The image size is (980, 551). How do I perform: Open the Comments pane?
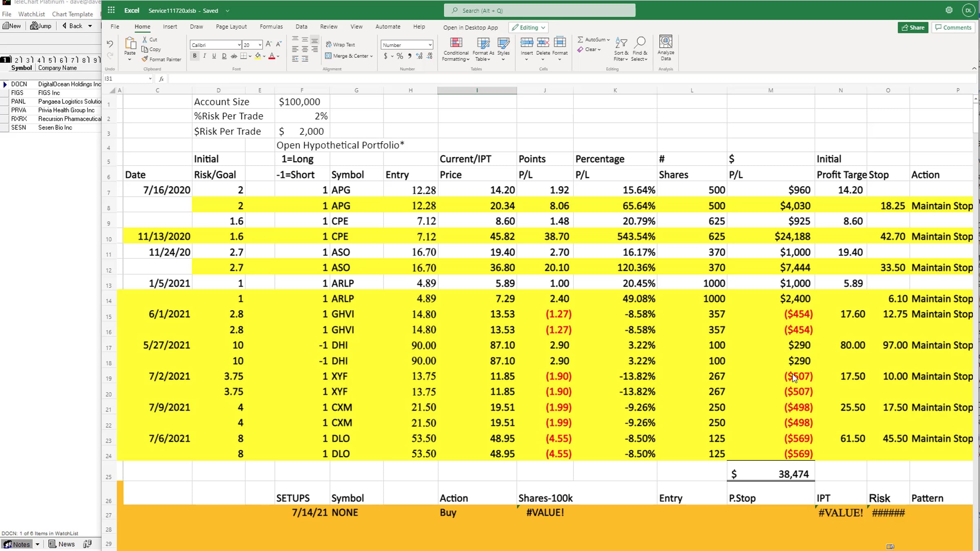pyautogui.click(x=953, y=27)
